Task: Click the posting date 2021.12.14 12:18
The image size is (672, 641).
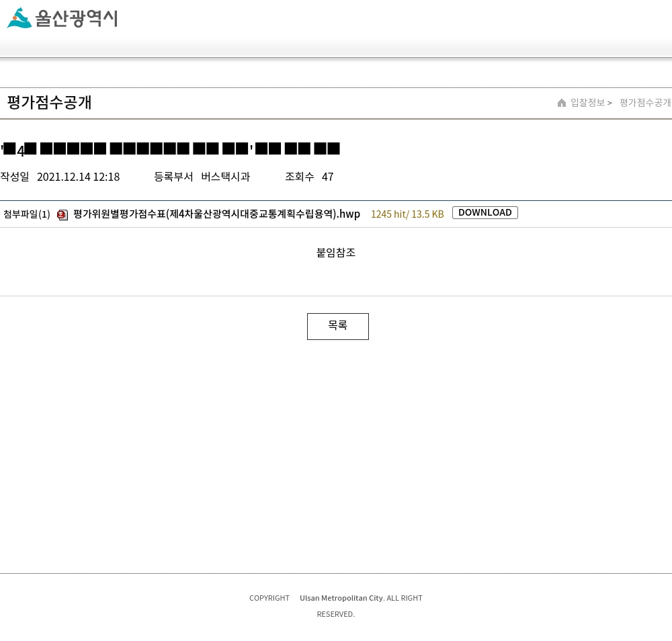Action: 79,177
